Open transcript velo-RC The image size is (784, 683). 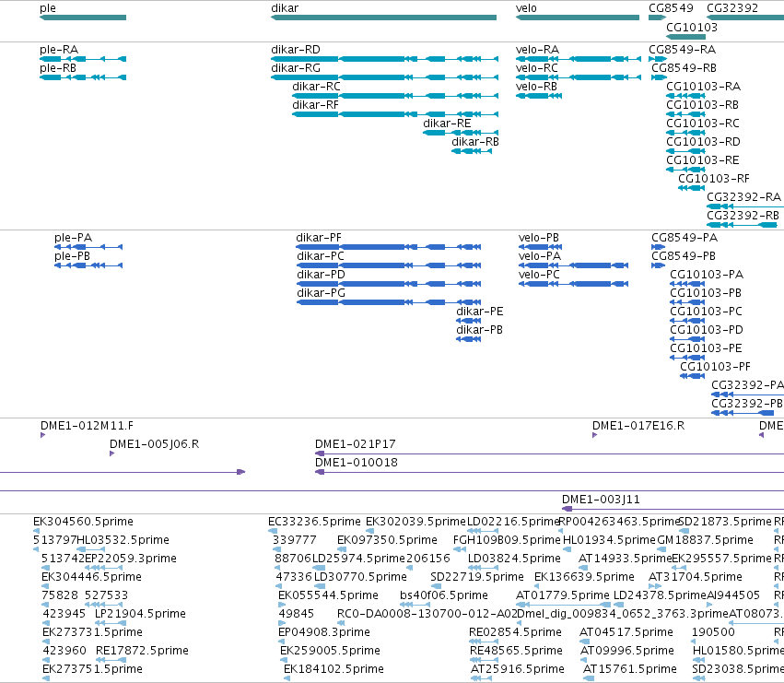tap(536, 68)
